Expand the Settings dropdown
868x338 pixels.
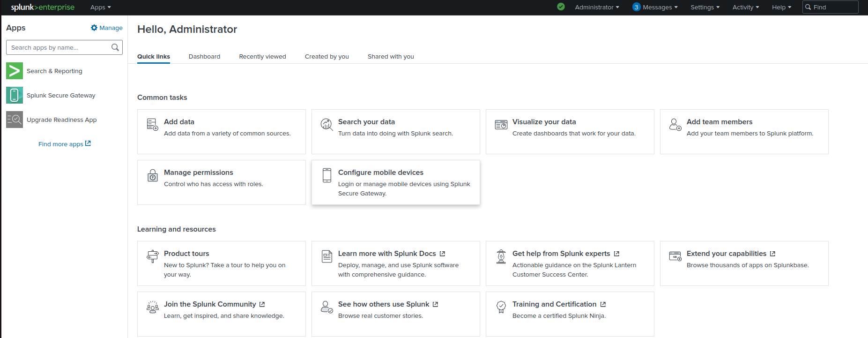[705, 7]
